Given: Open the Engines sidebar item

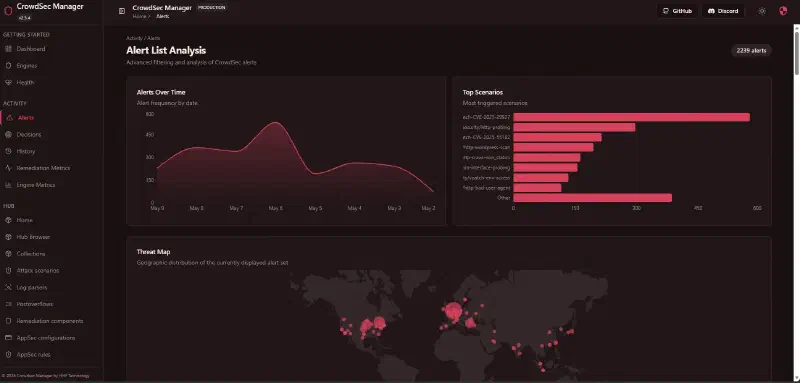Looking at the screenshot, I should [27, 66].
